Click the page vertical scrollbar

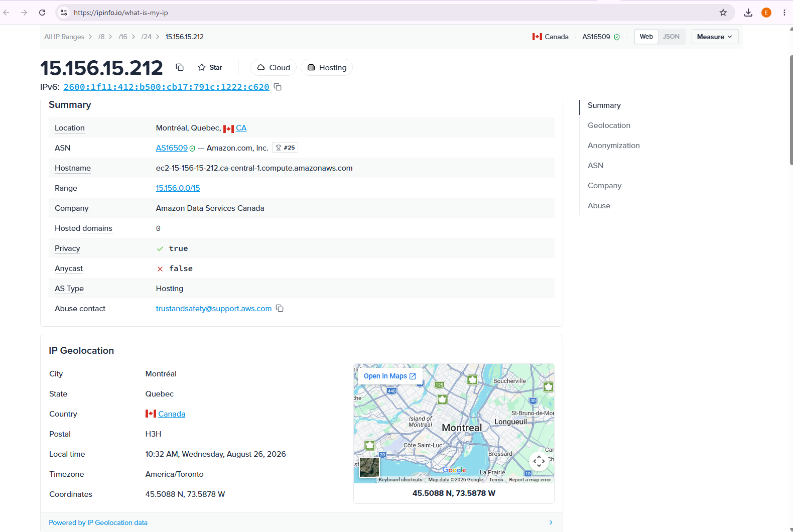coord(791,109)
